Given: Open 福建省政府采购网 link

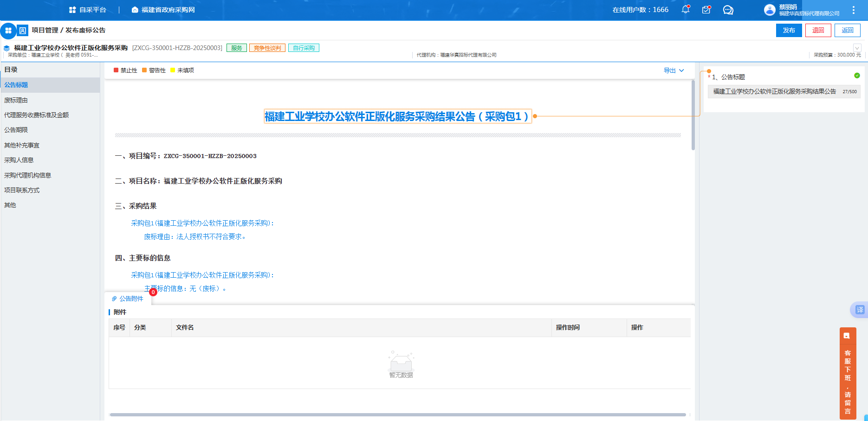Looking at the screenshot, I should [x=163, y=10].
